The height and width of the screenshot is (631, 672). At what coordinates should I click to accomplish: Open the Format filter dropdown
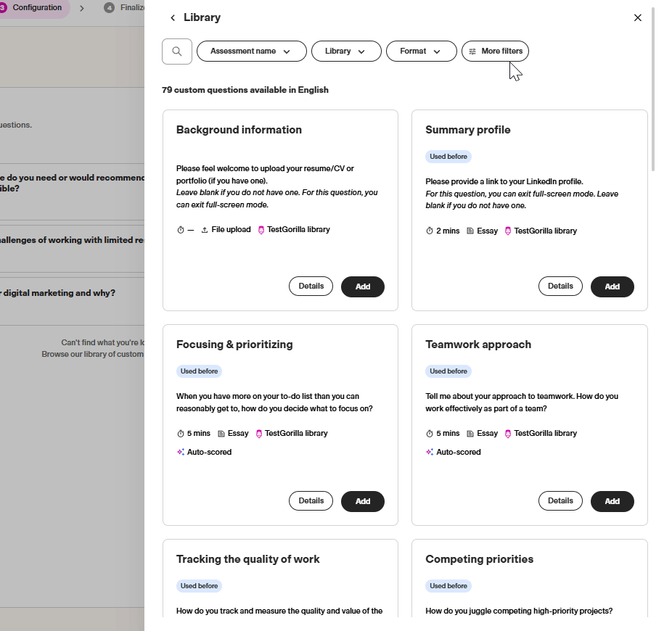(x=421, y=51)
